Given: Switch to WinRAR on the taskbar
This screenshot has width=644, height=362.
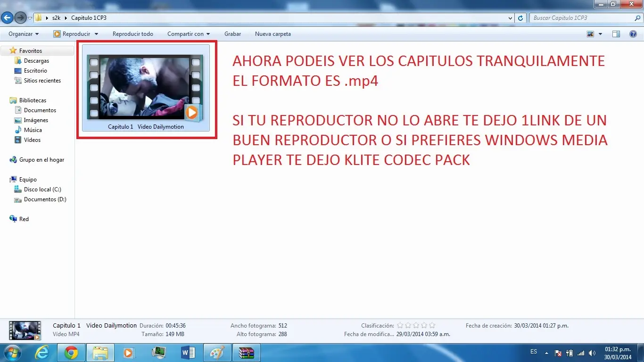Looking at the screenshot, I should [x=246, y=353].
